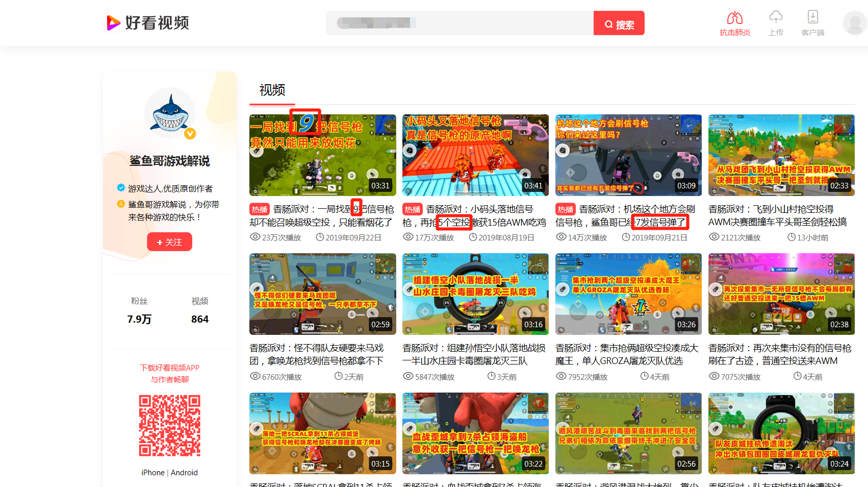Open the 从马戏团飞到小山村 video thumbnail
Screen dimensions: 868x487
[x=782, y=155]
